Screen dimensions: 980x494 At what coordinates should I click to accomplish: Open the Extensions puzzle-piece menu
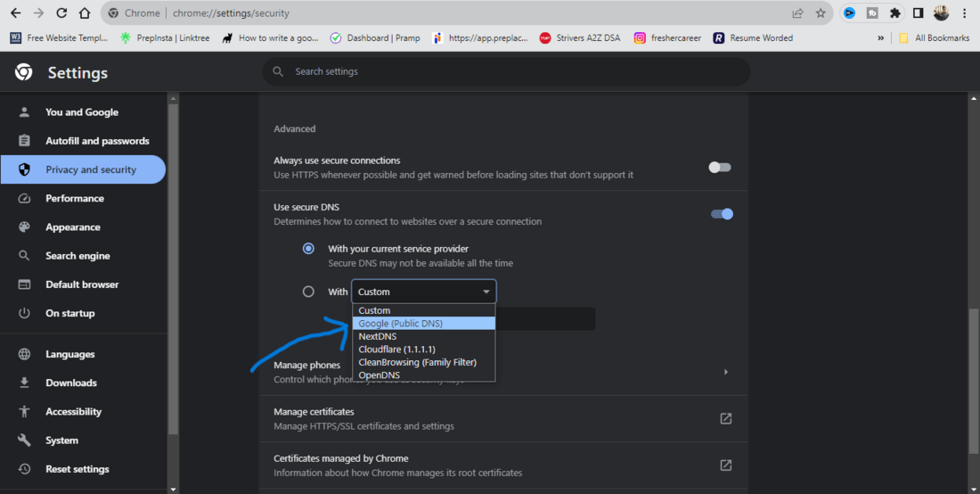point(895,13)
